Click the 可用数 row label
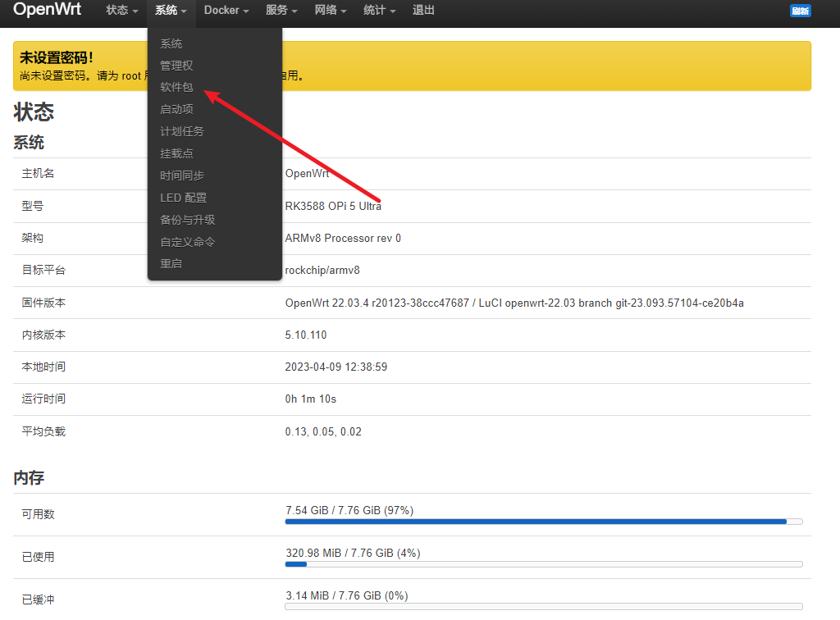This screenshot has height=620, width=840. click(x=38, y=514)
